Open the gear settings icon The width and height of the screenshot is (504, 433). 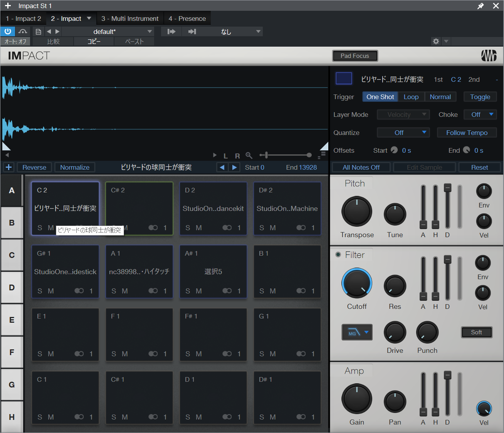pos(436,41)
